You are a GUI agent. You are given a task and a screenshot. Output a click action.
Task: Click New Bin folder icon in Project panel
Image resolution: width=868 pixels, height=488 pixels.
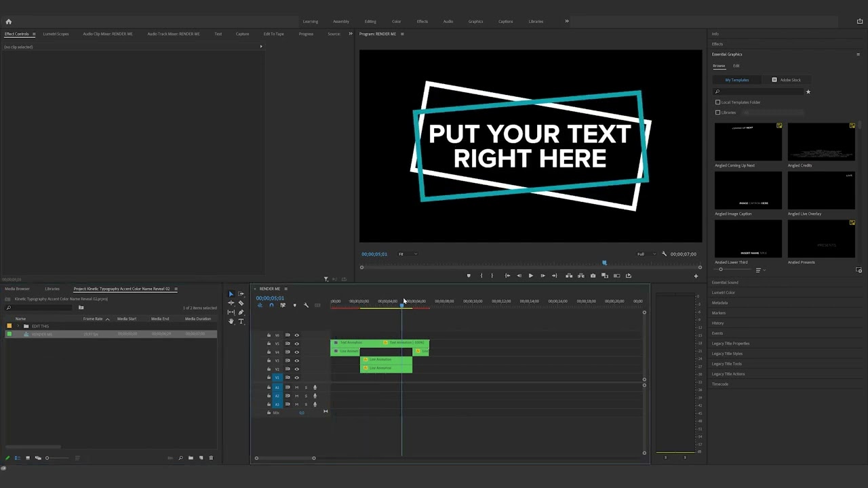[191, 458]
